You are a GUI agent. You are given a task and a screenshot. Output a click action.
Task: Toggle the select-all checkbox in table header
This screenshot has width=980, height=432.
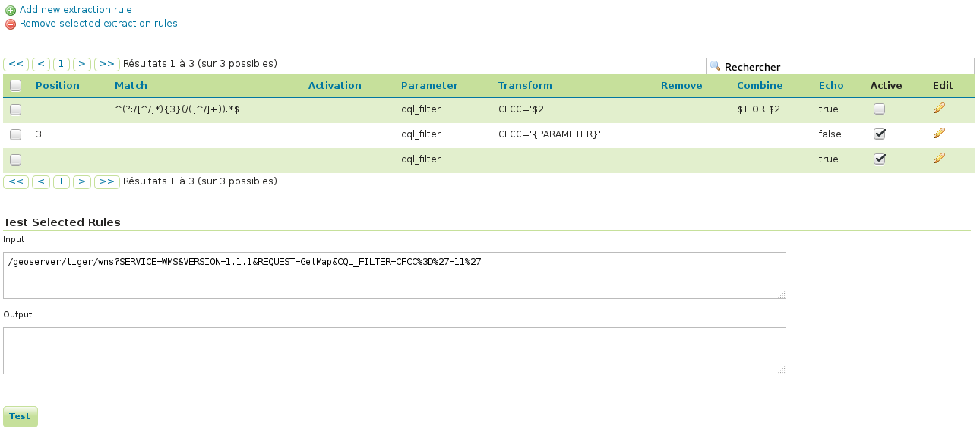tap(16, 86)
